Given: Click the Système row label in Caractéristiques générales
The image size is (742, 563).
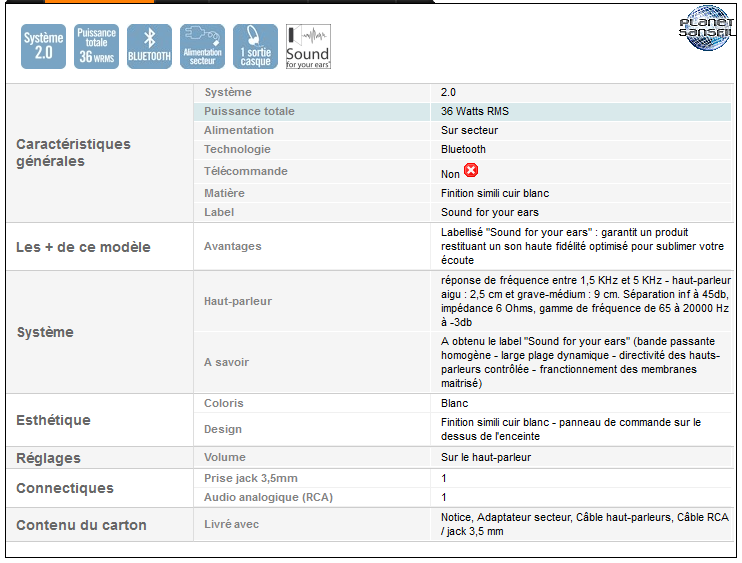Looking at the screenshot, I should pos(228,92).
